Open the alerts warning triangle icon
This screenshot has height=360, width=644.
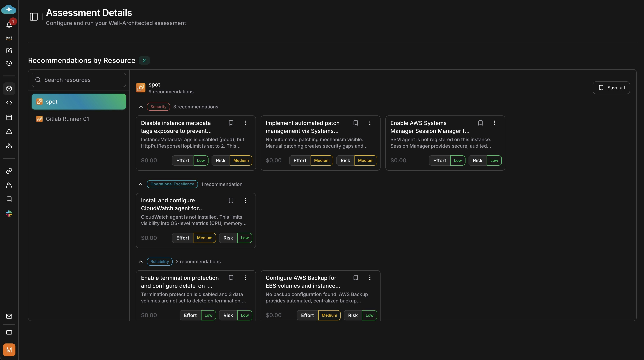(x=9, y=131)
